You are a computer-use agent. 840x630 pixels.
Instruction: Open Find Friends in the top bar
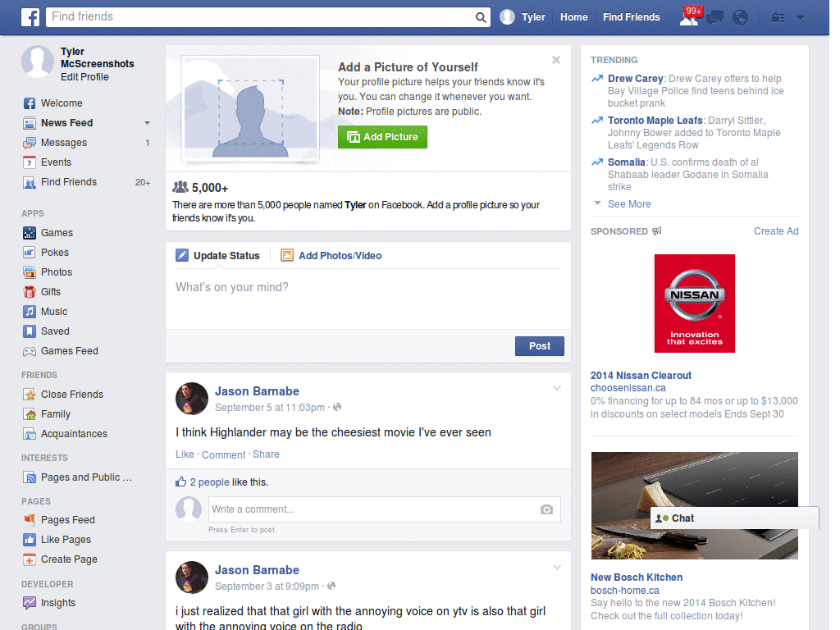631,17
